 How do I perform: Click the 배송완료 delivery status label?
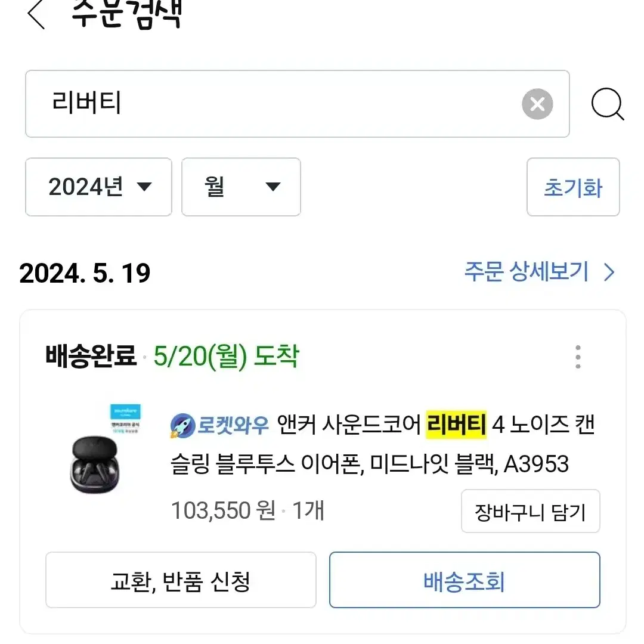[91, 355]
